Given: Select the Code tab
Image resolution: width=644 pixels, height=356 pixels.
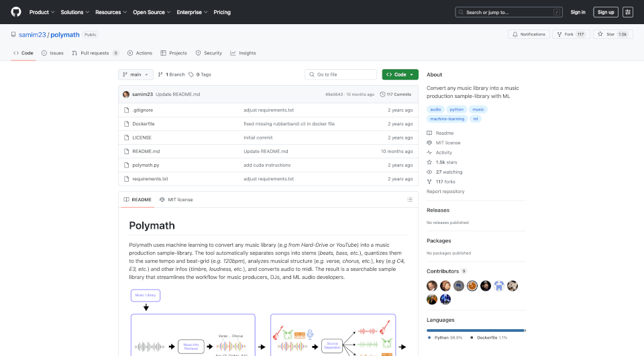Looking at the screenshot, I should click(23, 53).
